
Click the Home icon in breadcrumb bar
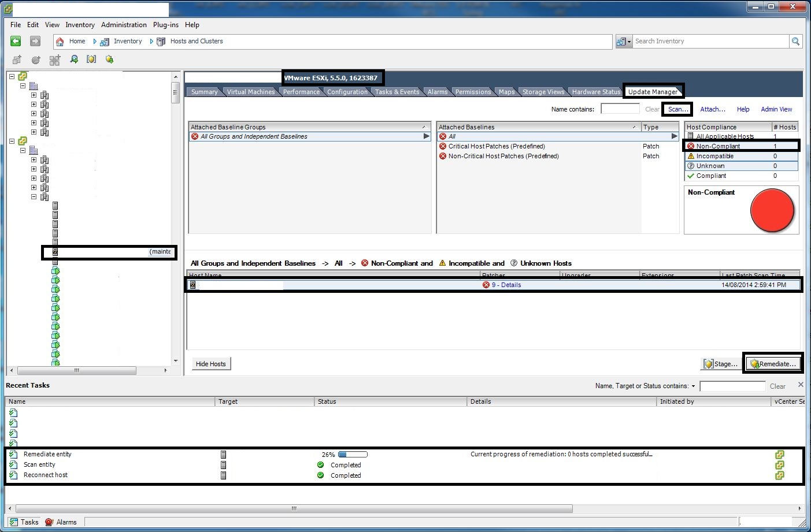pyautogui.click(x=60, y=42)
